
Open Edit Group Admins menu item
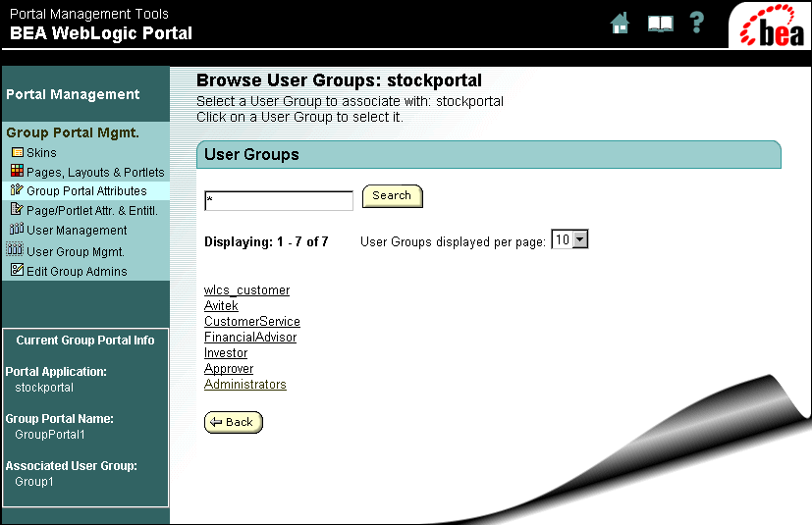[x=77, y=271]
